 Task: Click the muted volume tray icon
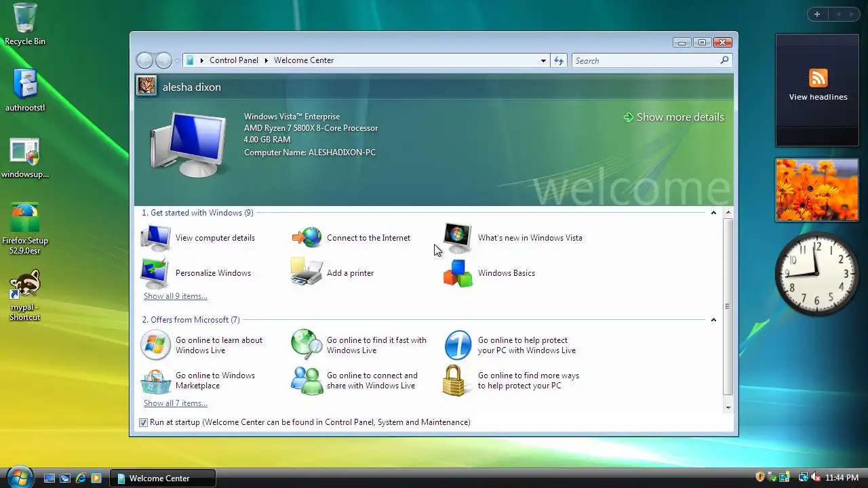(816, 477)
